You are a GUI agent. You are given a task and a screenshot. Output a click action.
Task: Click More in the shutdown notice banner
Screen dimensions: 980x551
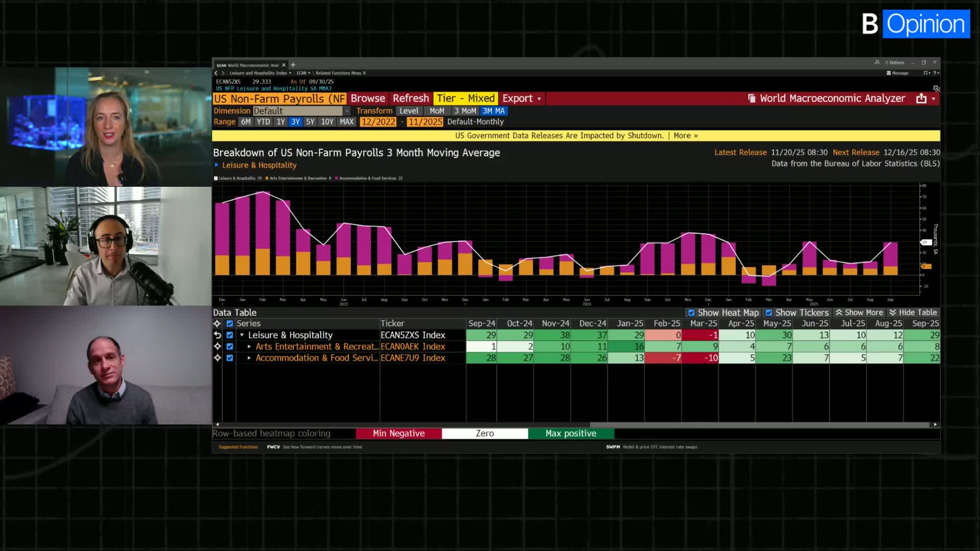(682, 136)
